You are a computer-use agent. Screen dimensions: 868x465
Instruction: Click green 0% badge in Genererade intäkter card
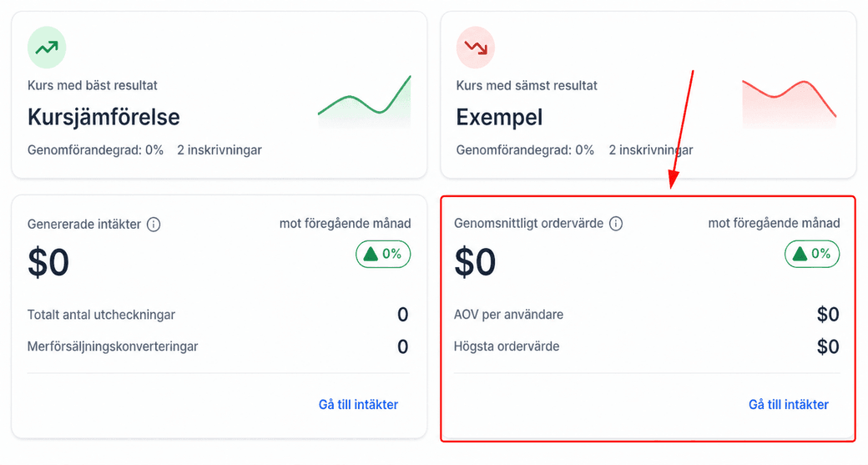click(x=383, y=254)
